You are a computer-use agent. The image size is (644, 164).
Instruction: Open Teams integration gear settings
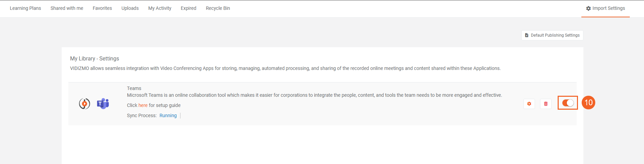tap(529, 104)
